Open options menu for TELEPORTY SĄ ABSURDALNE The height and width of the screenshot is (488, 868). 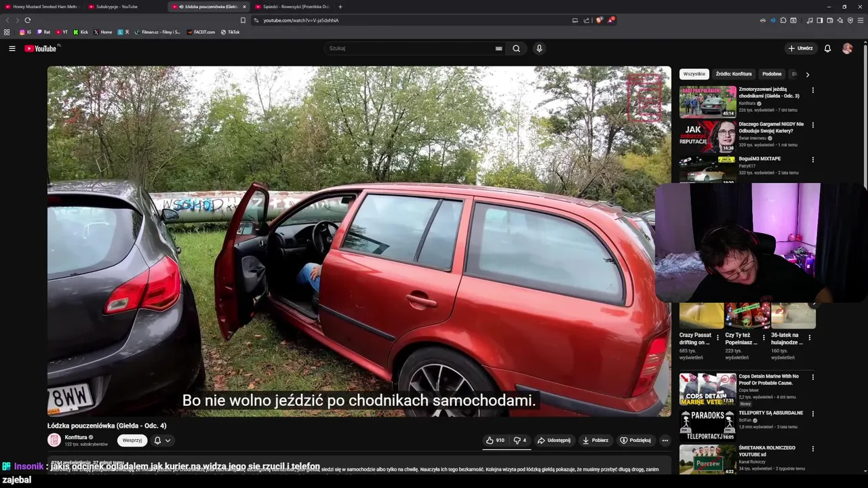point(813,413)
